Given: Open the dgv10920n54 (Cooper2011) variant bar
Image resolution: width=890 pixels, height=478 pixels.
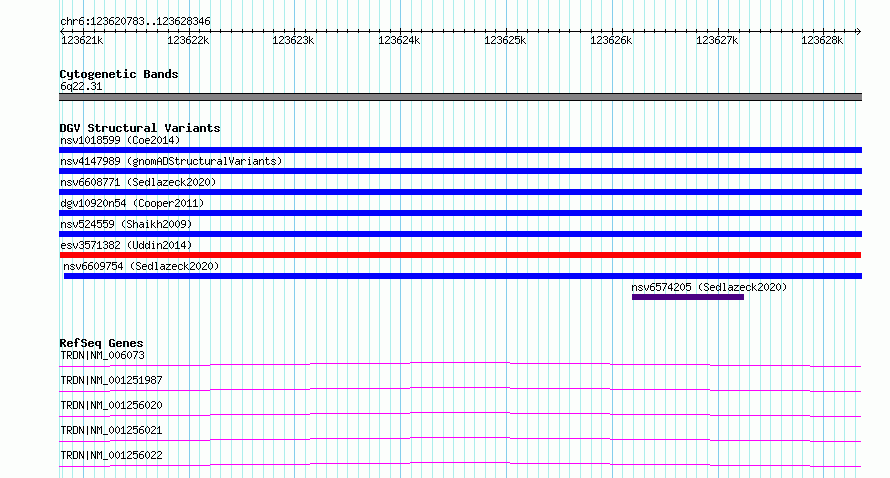Looking at the screenshot, I should [460, 213].
